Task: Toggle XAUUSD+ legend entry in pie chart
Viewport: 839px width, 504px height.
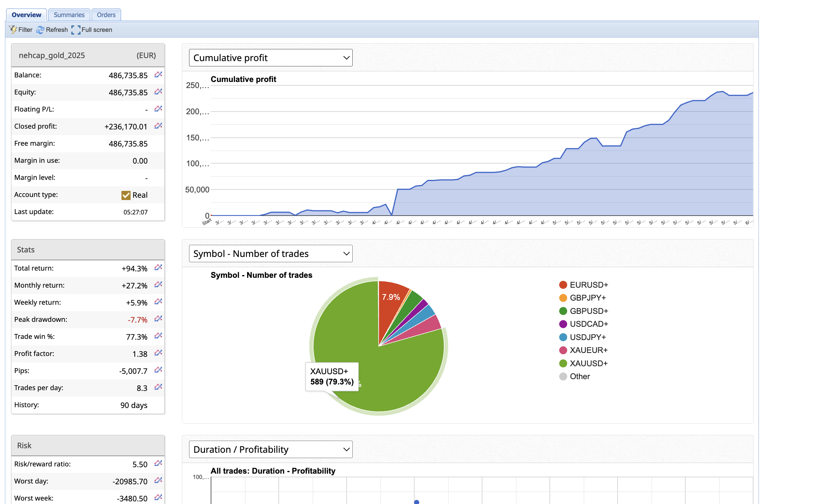Action: point(588,363)
